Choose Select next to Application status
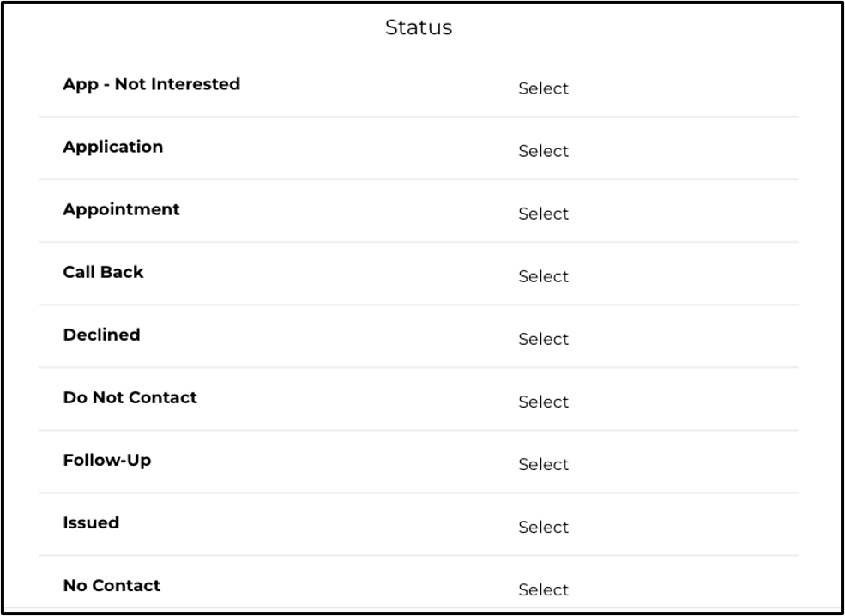 (543, 151)
